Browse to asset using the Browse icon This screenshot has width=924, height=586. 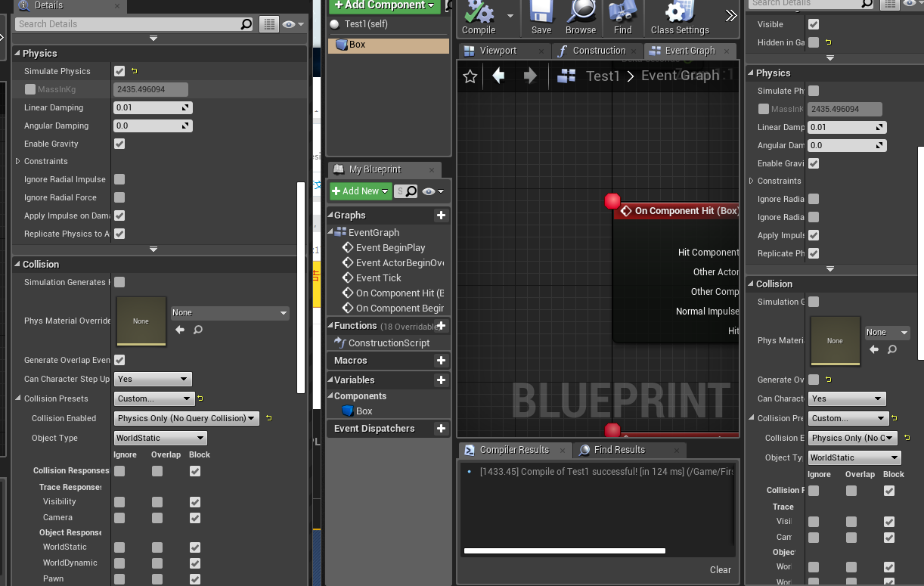pyautogui.click(x=580, y=18)
